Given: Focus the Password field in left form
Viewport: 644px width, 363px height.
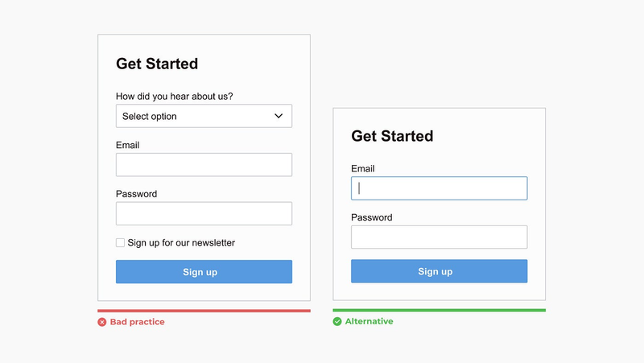Looking at the screenshot, I should (x=204, y=213).
